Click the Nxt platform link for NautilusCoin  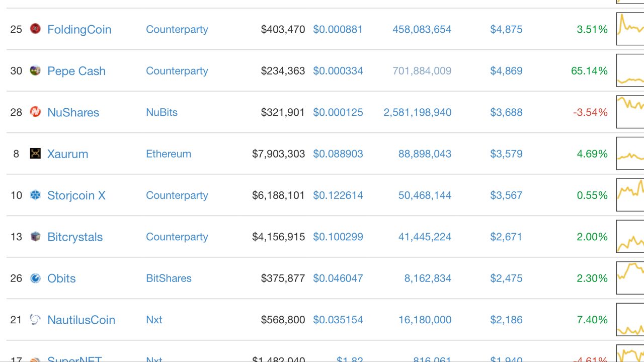(154, 320)
